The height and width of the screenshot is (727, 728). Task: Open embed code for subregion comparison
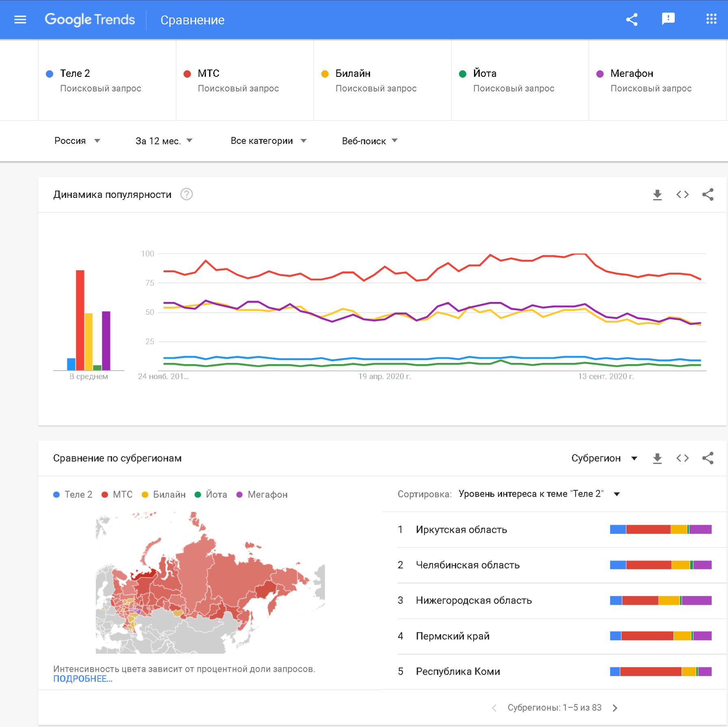click(x=682, y=458)
